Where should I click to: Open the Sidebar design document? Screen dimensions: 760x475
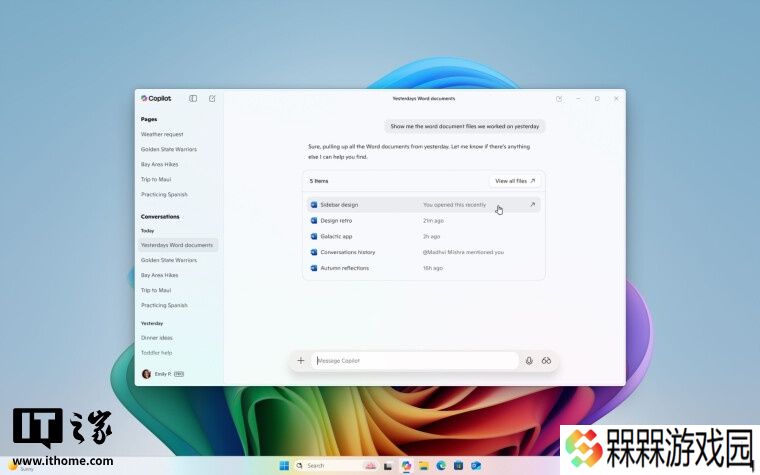pos(424,205)
